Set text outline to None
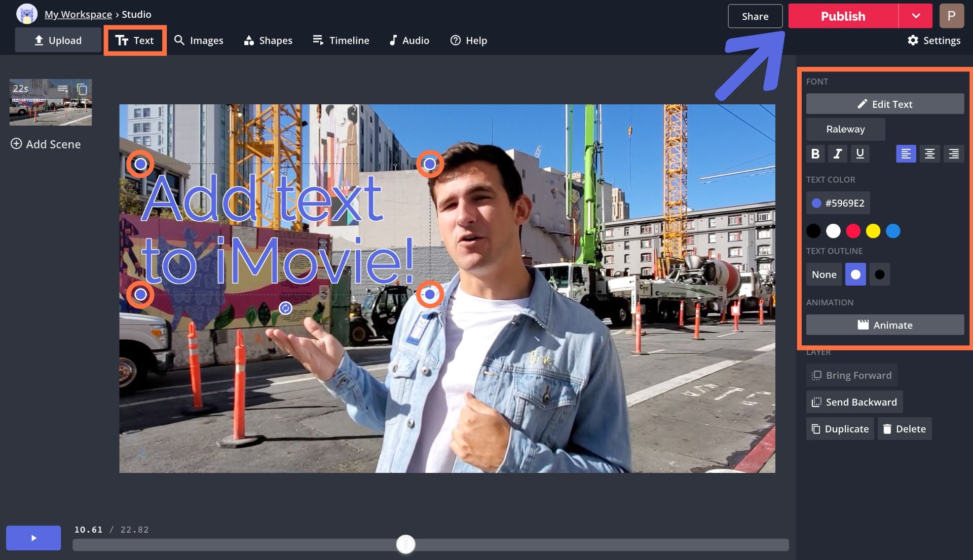The width and height of the screenshot is (973, 560). pos(824,274)
